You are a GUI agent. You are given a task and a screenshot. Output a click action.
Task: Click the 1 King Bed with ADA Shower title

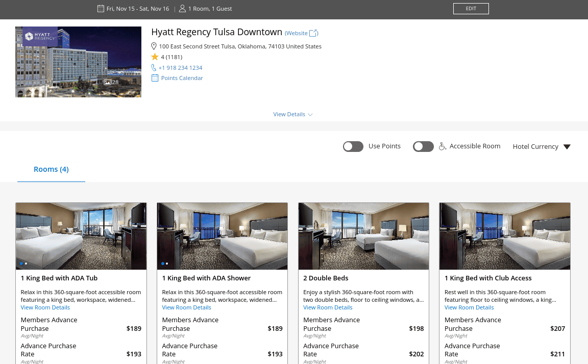click(x=206, y=278)
